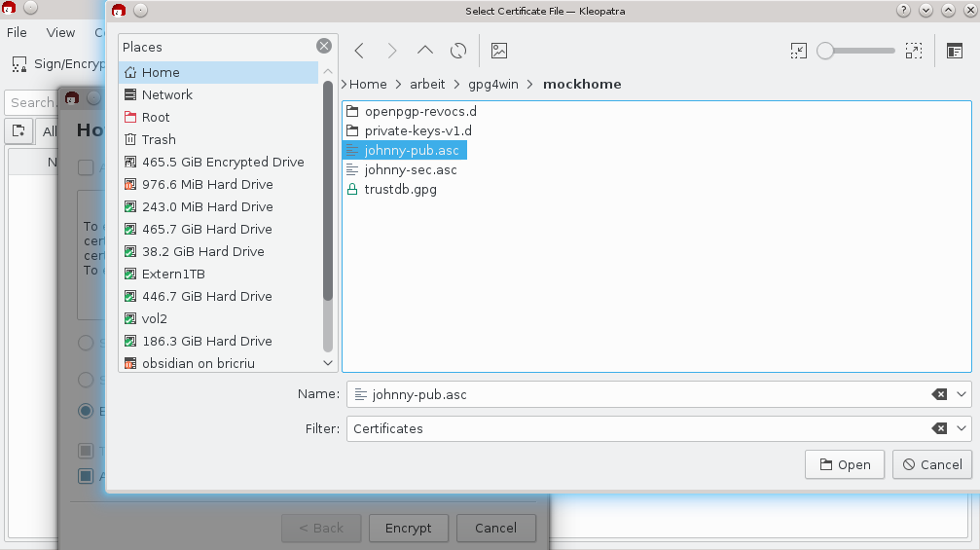Click the zoom in icon beside slider
The height and width of the screenshot is (550, 980).
[913, 51]
